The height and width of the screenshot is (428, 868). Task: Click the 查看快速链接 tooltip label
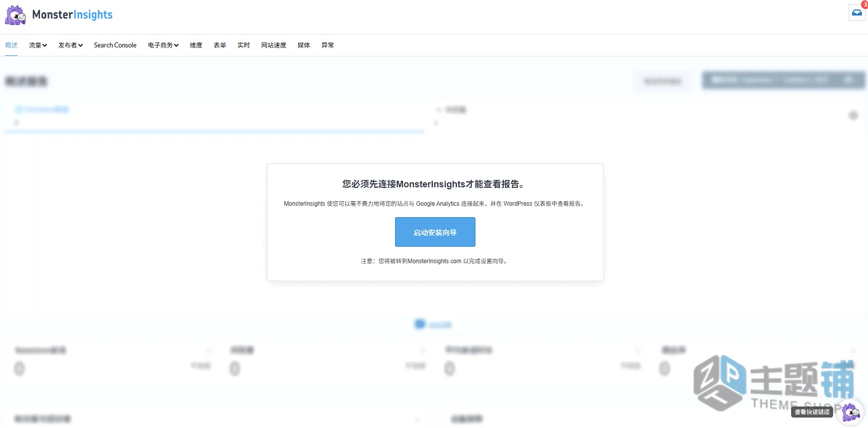coord(812,412)
